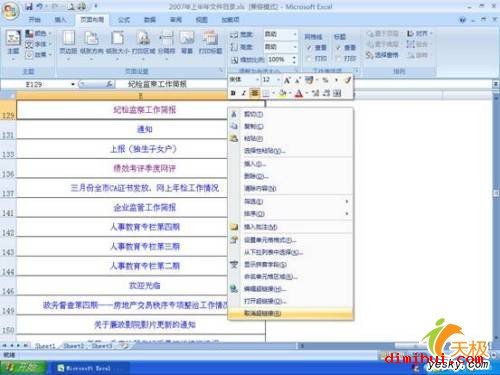Expand the Sort (排序) submenu

coord(290,214)
